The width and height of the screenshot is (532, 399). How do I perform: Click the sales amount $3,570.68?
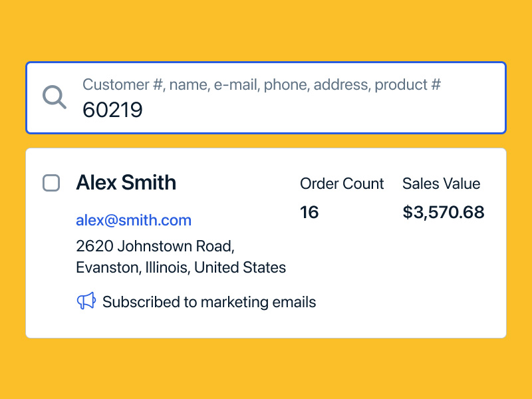tap(444, 212)
